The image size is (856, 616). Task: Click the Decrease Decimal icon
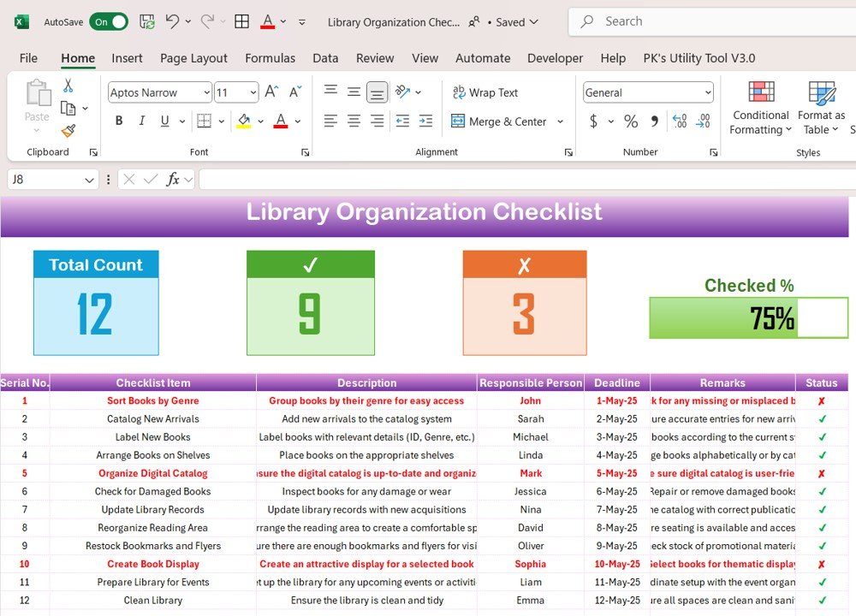pyautogui.click(x=703, y=121)
